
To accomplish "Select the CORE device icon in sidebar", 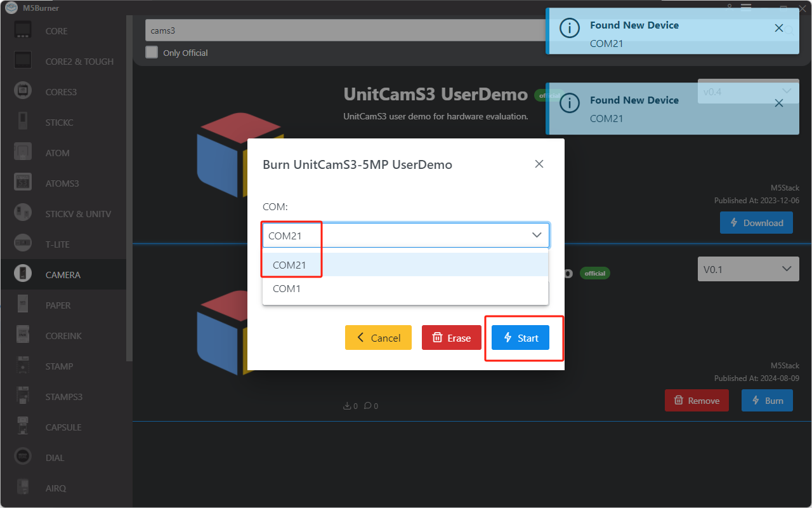I will tap(23, 30).
